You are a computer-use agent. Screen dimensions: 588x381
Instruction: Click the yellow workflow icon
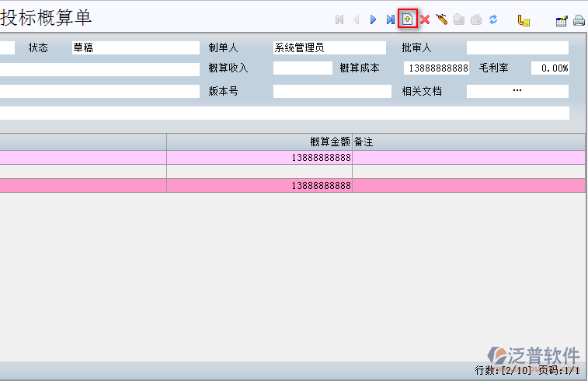(524, 20)
